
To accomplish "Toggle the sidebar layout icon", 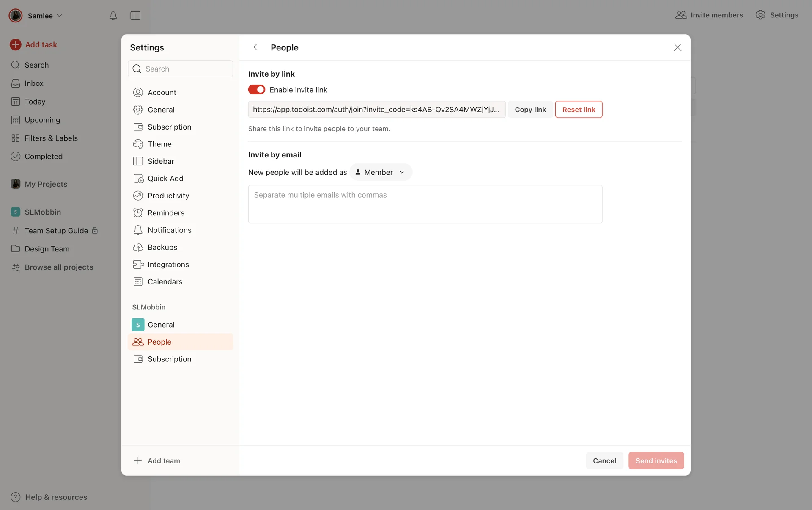I will pos(135,16).
